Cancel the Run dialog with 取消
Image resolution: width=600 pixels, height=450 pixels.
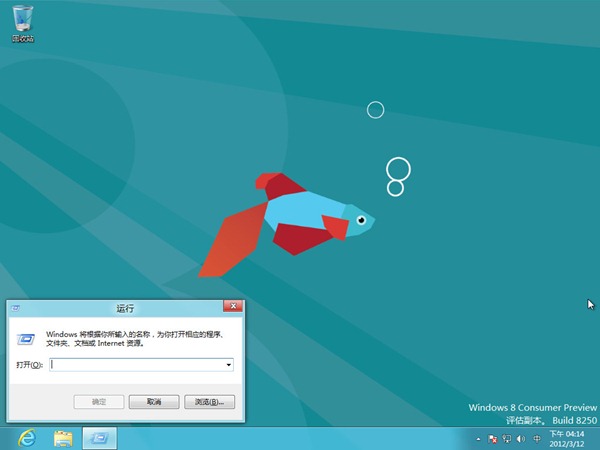point(154,402)
